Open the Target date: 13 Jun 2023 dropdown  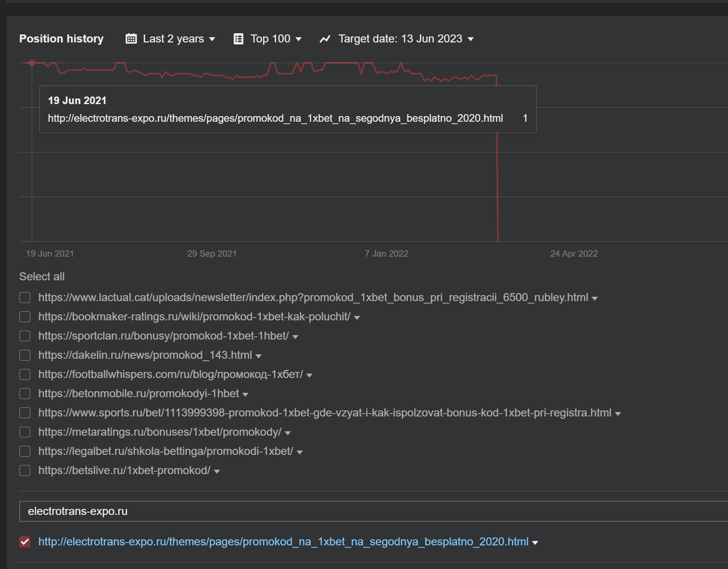pyautogui.click(x=405, y=39)
